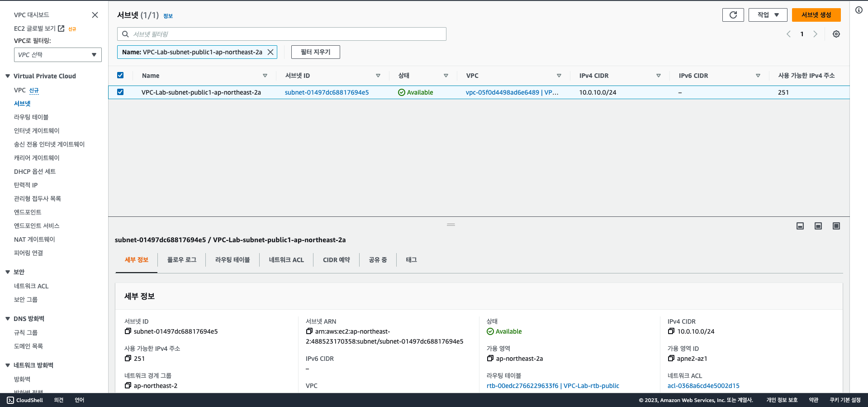This screenshot has height=407, width=868.
Task: Copy availability zone ap-northeast-2a
Action: [x=490, y=359]
